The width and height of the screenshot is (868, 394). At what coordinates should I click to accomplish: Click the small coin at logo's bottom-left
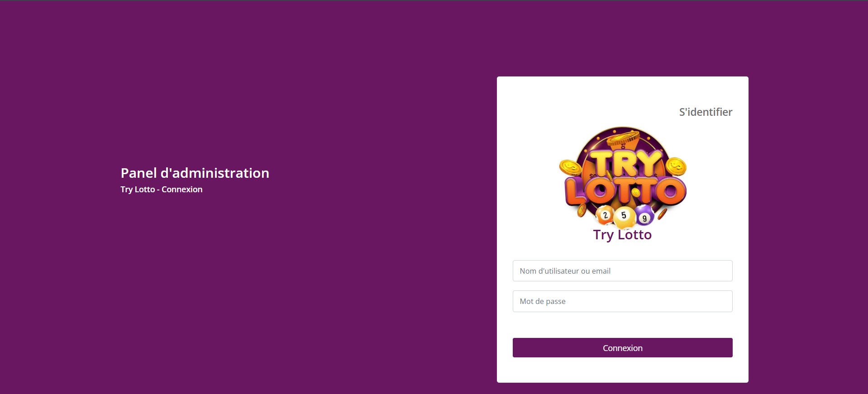click(x=582, y=210)
